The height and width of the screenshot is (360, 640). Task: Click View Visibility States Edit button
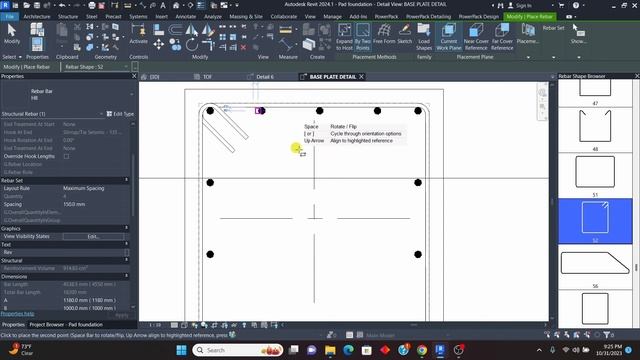click(x=93, y=236)
